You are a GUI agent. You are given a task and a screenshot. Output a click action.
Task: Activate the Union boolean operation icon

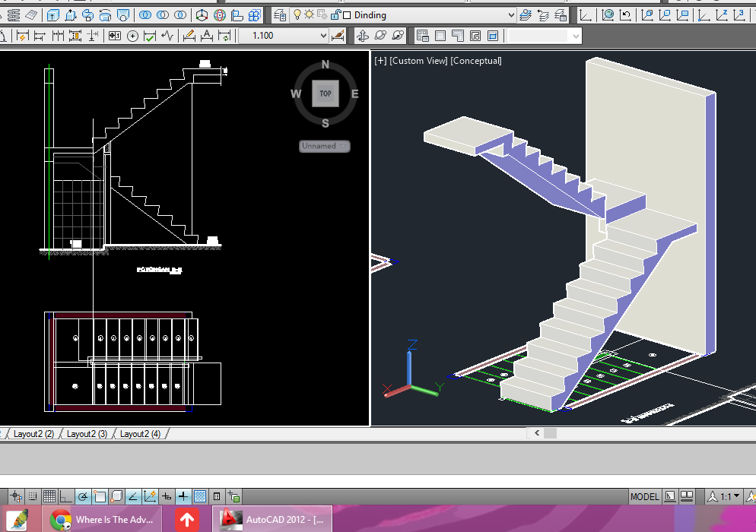[145, 14]
